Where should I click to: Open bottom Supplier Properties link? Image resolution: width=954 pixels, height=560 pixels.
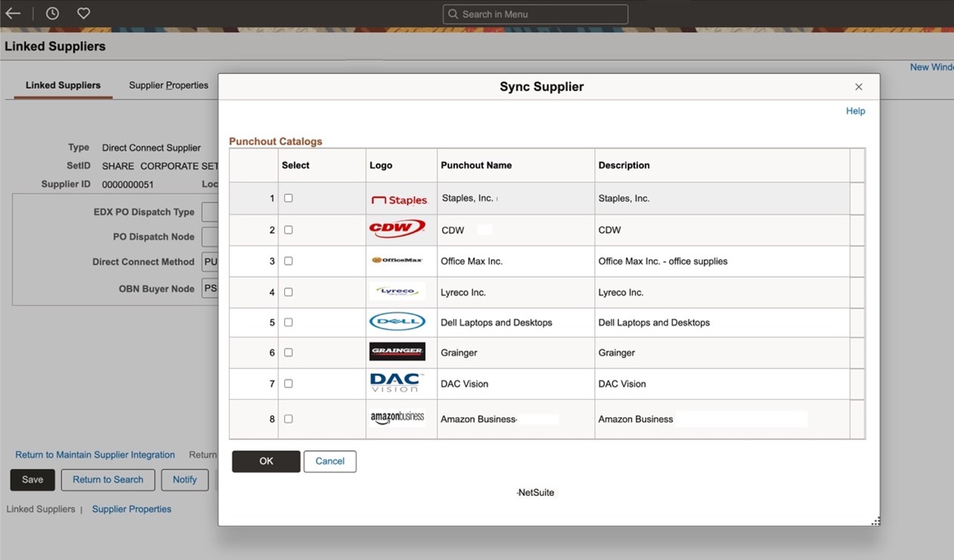pos(132,509)
